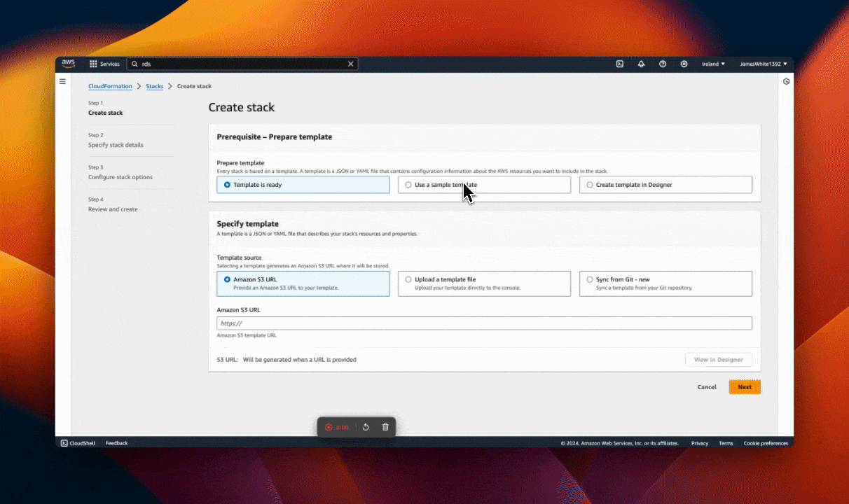This screenshot has height=504, width=849.
Task: Click the View in Designer button
Action: click(719, 359)
